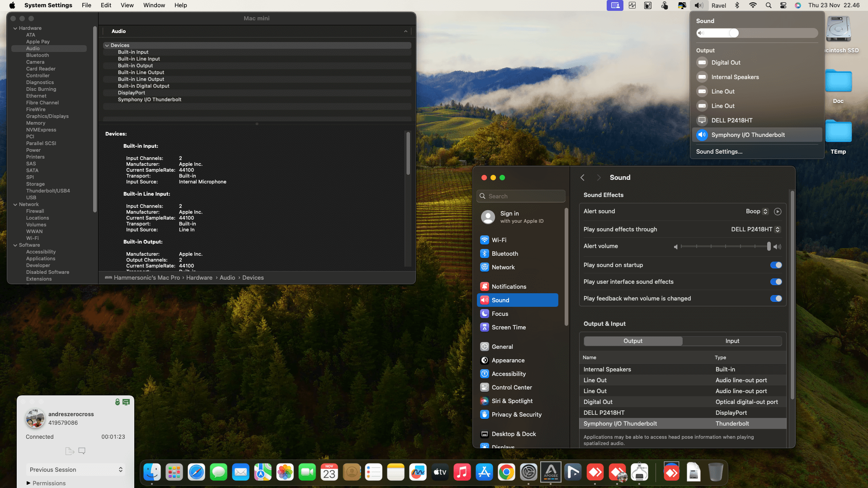
Task: Open Maps app in Dock
Action: point(263,473)
